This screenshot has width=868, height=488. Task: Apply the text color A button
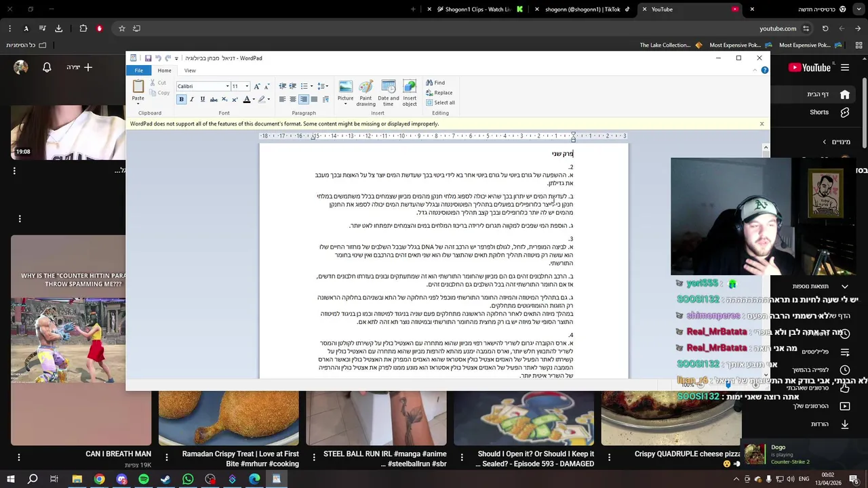(247, 100)
